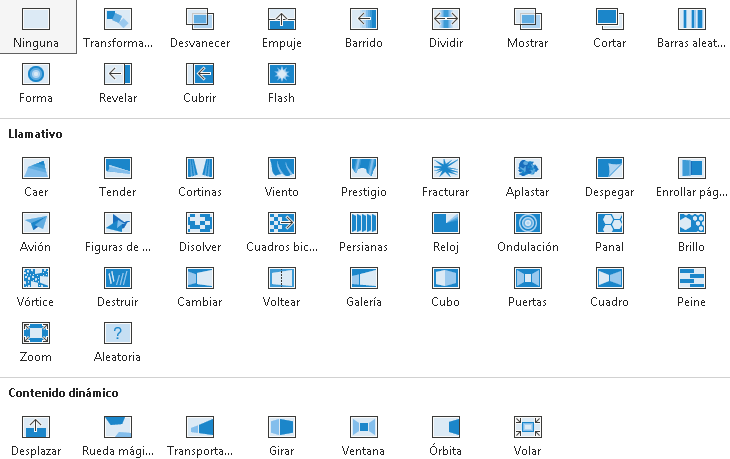This screenshot has height=459, width=730.
Task: Apply the Fracturar transition
Action: click(x=446, y=177)
